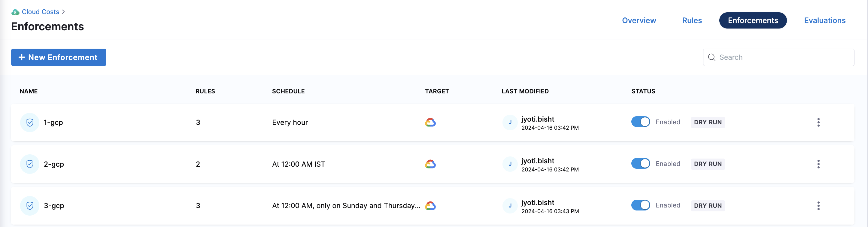Open the Evaluations tab

[824, 20]
